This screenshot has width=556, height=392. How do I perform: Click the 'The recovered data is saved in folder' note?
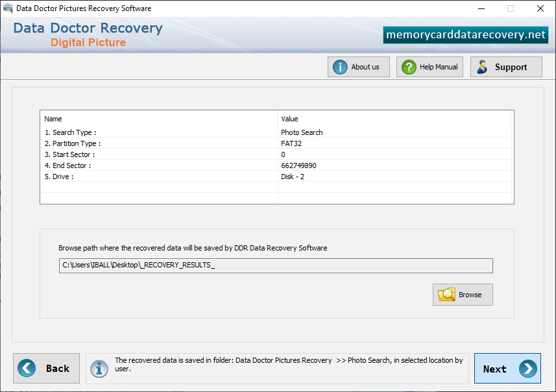click(x=289, y=364)
